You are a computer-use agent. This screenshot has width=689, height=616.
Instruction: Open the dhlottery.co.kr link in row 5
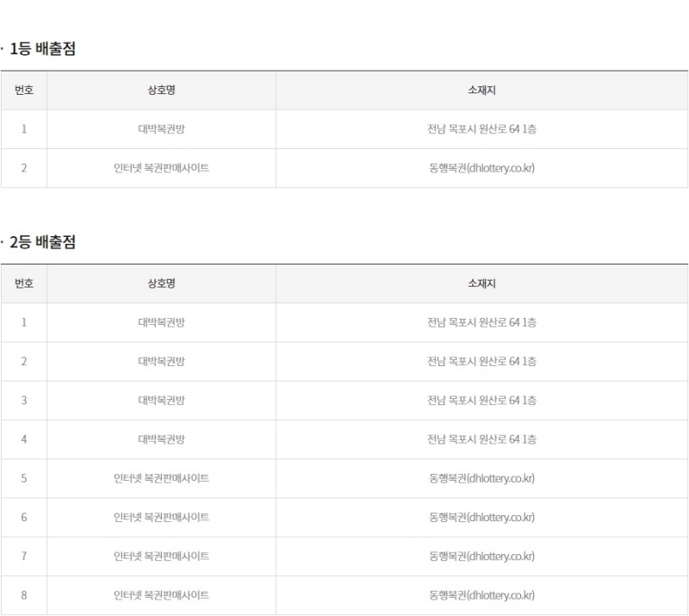pos(481,478)
